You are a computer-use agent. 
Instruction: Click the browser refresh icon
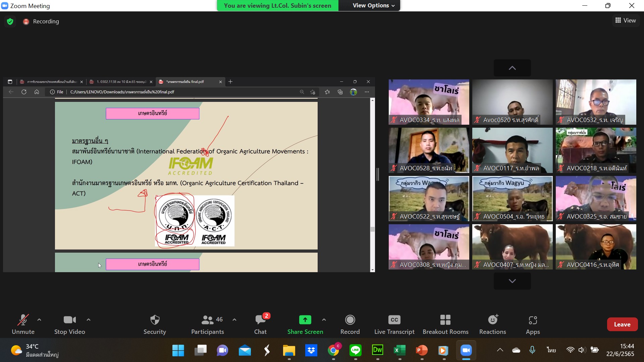point(24,92)
